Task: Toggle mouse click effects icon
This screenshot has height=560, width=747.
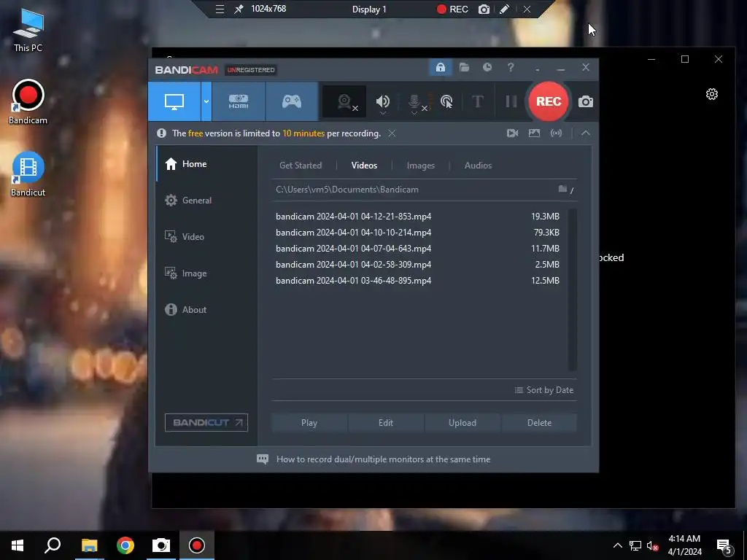Action: pyautogui.click(x=446, y=101)
